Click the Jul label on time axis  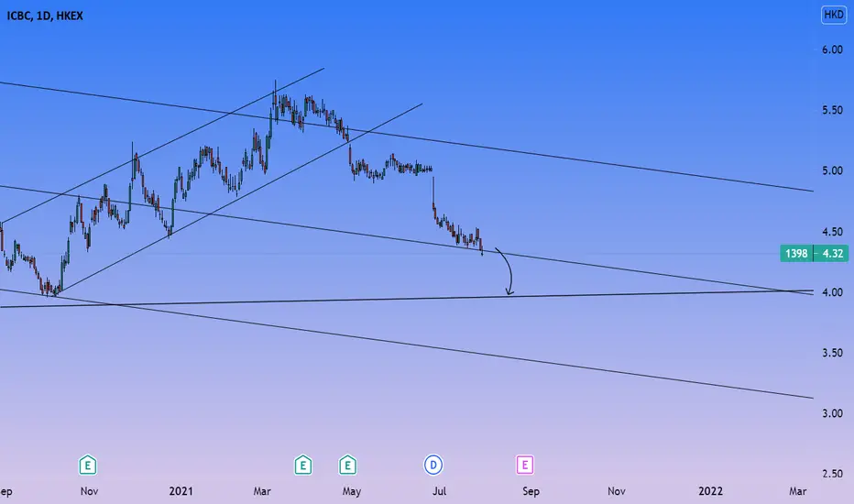coord(439,491)
